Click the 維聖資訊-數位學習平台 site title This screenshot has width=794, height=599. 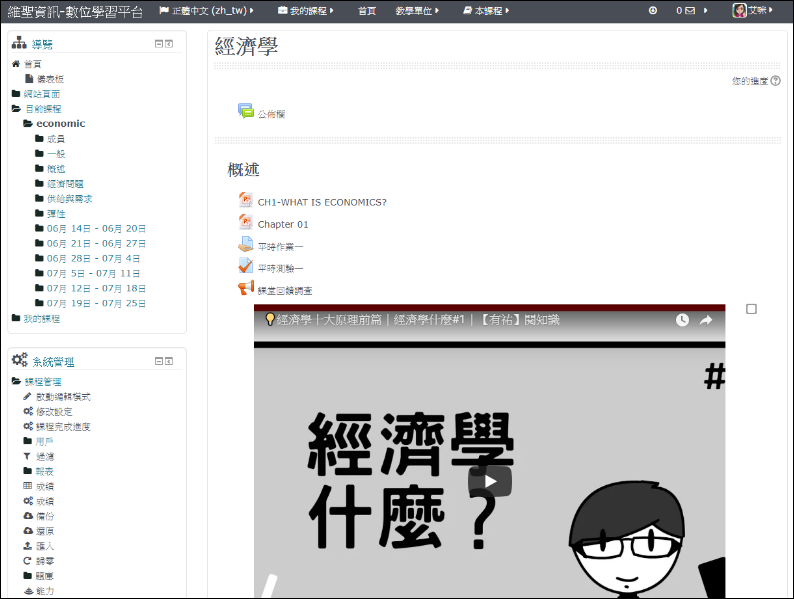(x=75, y=12)
